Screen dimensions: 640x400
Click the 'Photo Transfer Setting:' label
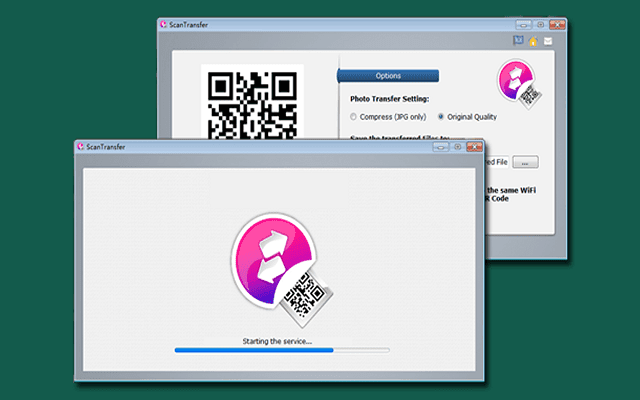click(389, 99)
